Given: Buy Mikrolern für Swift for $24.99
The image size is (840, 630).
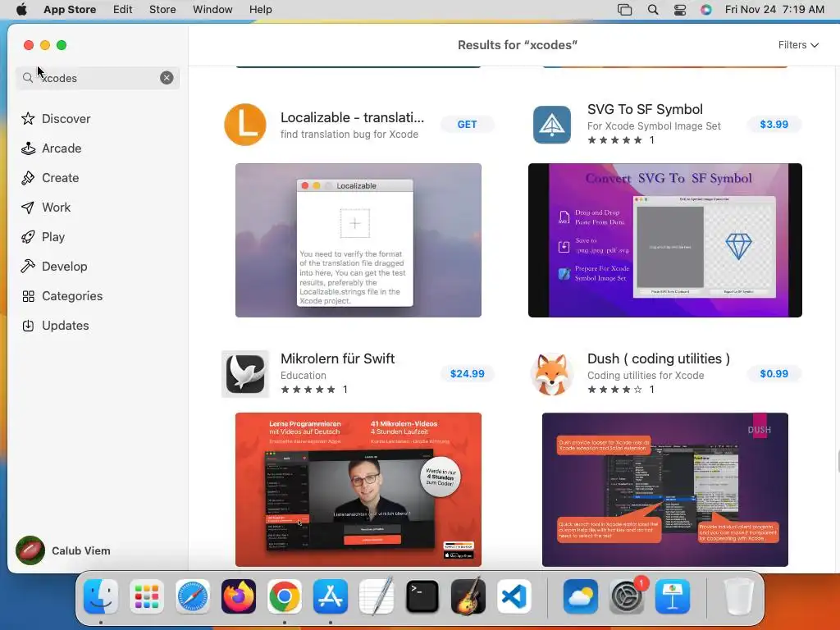Looking at the screenshot, I should (x=467, y=374).
